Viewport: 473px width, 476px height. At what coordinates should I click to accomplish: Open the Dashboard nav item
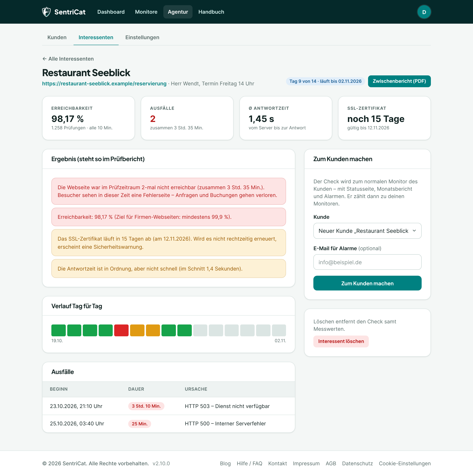coord(111,12)
